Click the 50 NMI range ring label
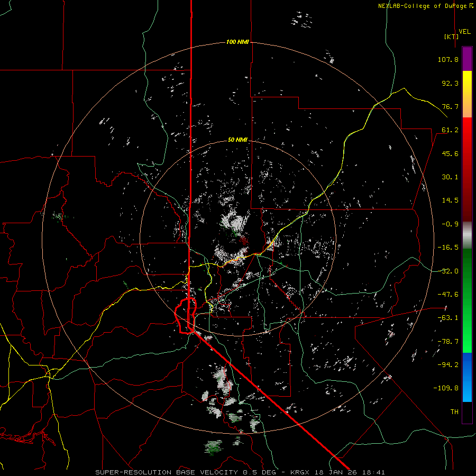Image resolution: width=476 pixels, height=476 pixels. 237,140
